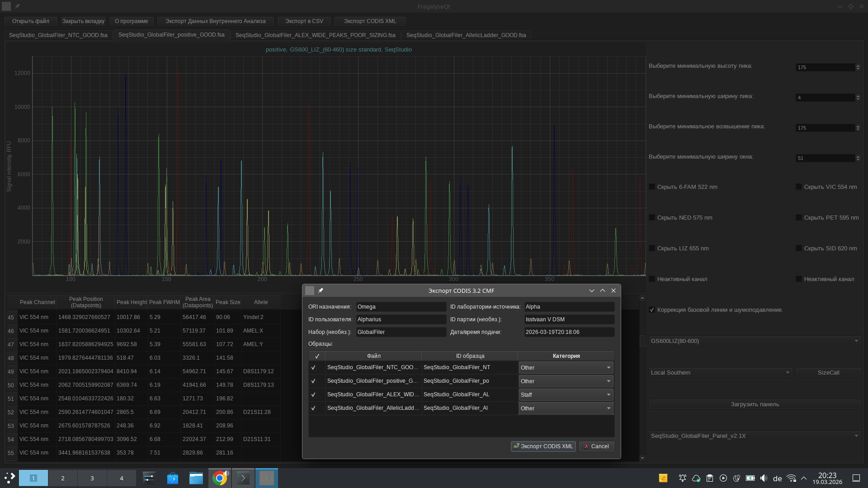The width and height of the screenshot is (868, 488).
Task: Open the notifications bell tray icon
Action: tap(683, 478)
